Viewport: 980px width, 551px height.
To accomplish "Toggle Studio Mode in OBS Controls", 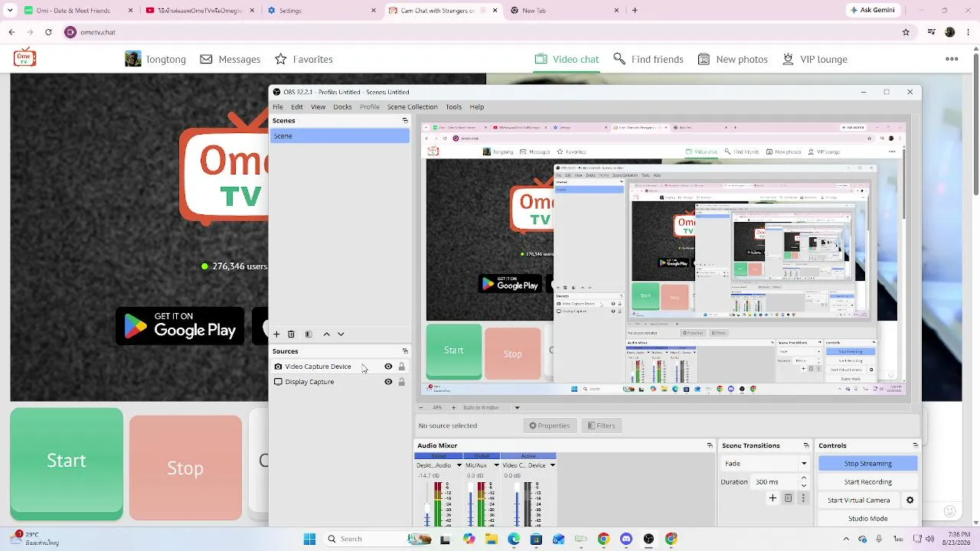I will pos(867,519).
